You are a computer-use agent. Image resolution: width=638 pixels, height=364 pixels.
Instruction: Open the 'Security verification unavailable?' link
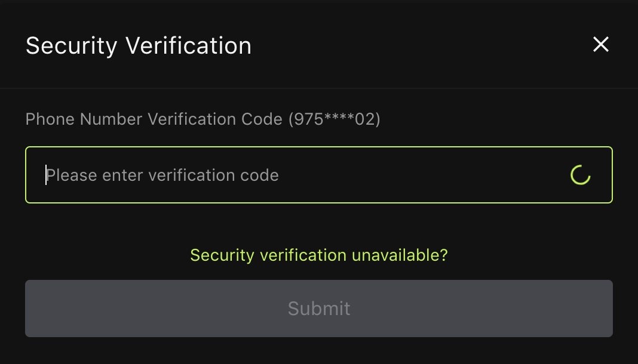[x=319, y=255]
